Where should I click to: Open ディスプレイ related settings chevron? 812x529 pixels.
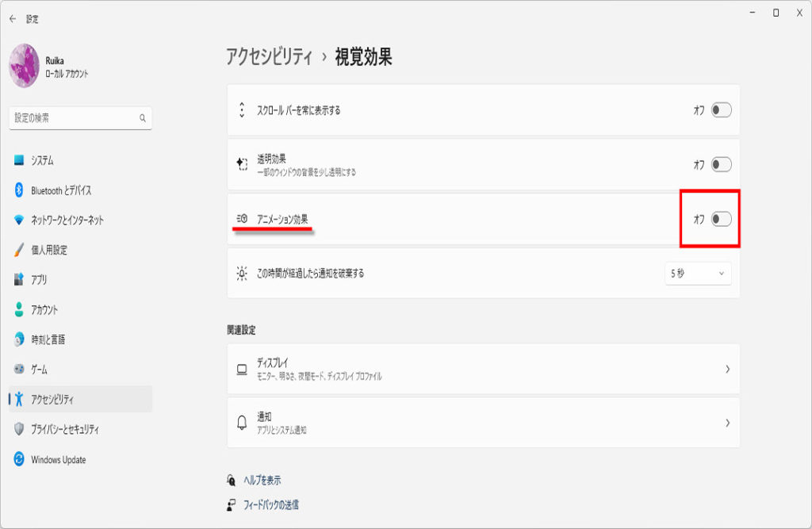click(727, 370)
